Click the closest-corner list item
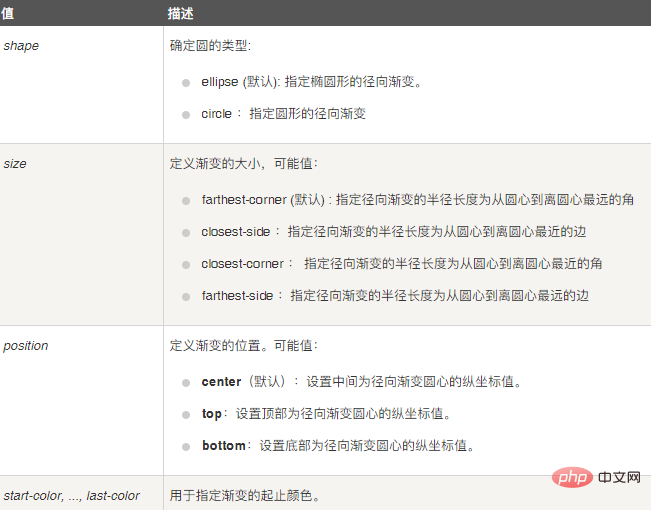The height and width of the screenshot is (510, 651). click(x=401, y=264)
